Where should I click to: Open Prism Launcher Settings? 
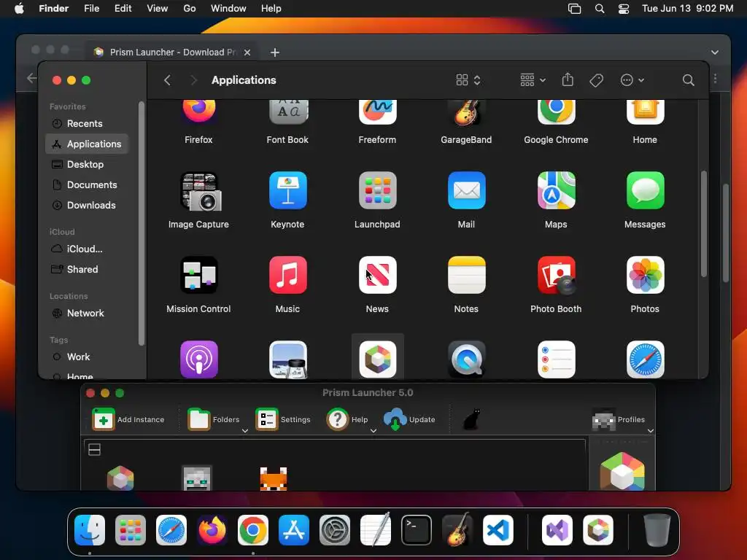tap(283, 419)
